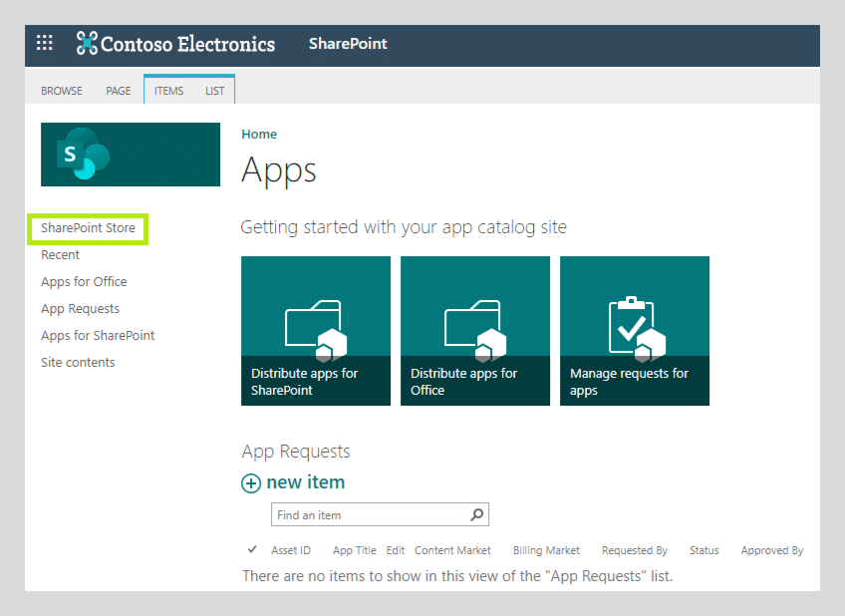Click the Apps page title
Viewport: 845px width, 616px height.
click(279, 171)
